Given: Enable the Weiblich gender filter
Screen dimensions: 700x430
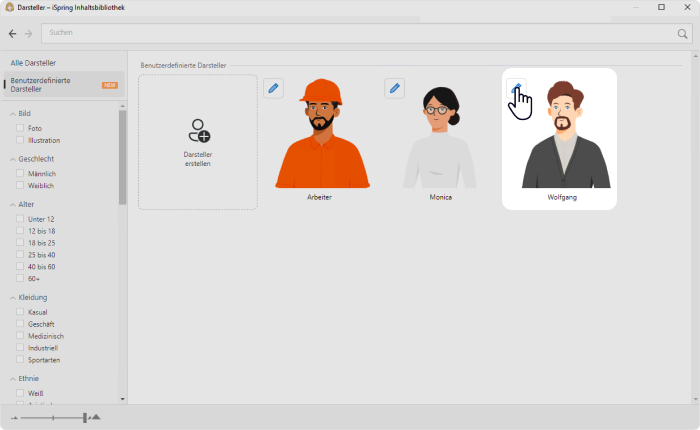Looking at the screenshot, I should (20, 185).
